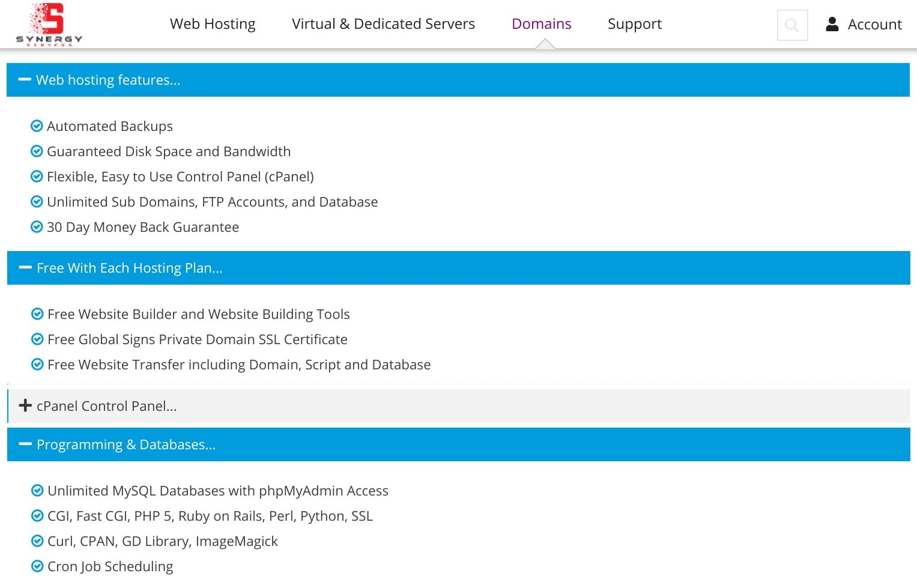Viewport: 917px width, 588px height.
Task: Select 30 Day Money Back Guarantee text
Action: [x=143, y=227]
